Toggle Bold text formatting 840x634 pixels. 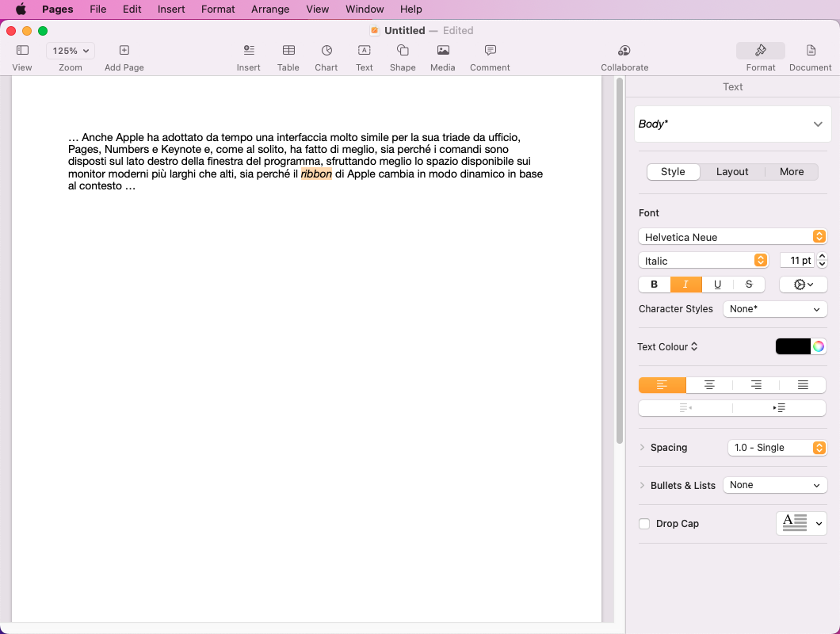[x=655, y=285]
